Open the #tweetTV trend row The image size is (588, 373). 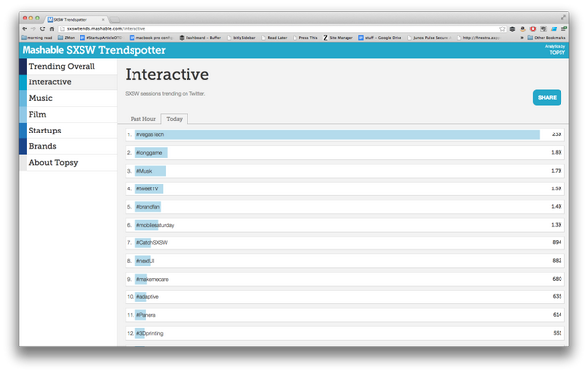[x=345, y=188]
